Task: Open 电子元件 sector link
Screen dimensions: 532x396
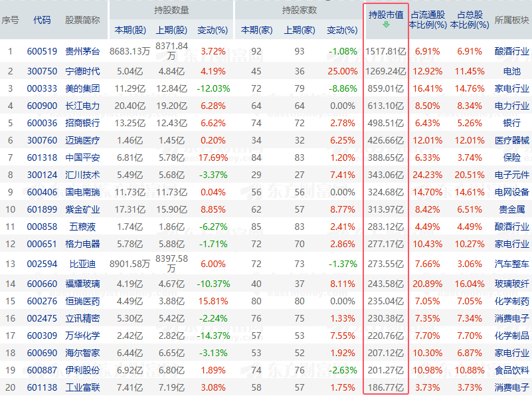Action: (x=511, y=175)
